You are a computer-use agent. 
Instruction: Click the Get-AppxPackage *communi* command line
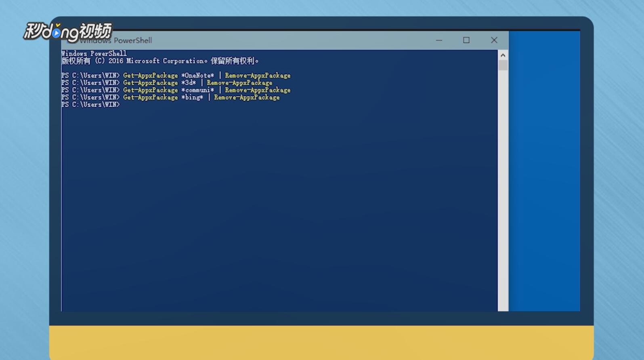click(x=176, y=90)
